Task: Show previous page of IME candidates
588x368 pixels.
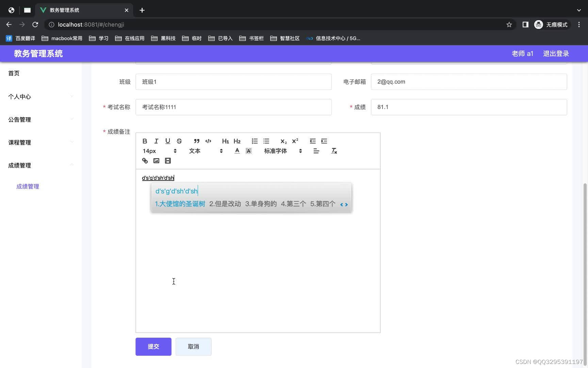Action: click(x=342, y=204)
